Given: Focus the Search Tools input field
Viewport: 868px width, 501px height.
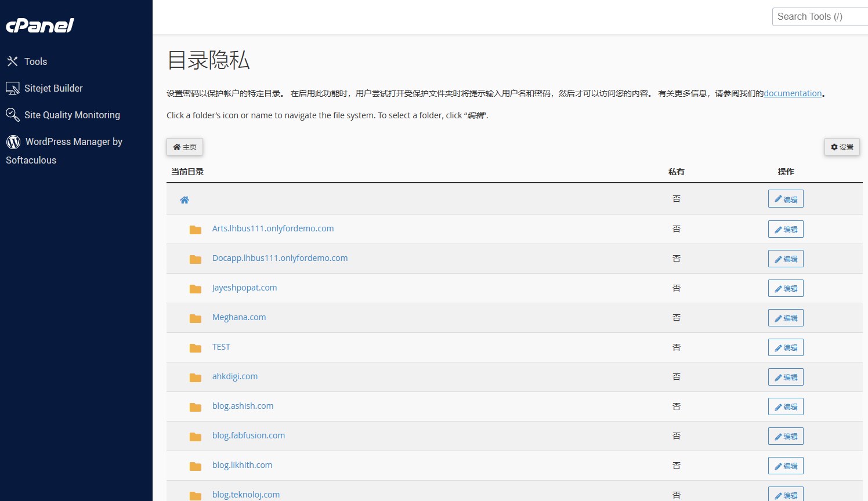Looking at the screenshot, I should 820,17.
